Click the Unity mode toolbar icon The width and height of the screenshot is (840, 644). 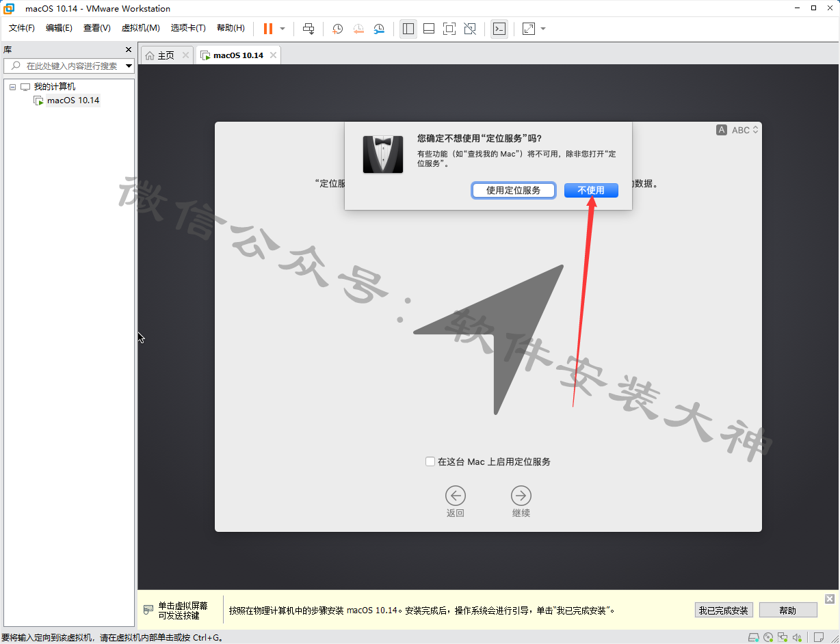470,29
